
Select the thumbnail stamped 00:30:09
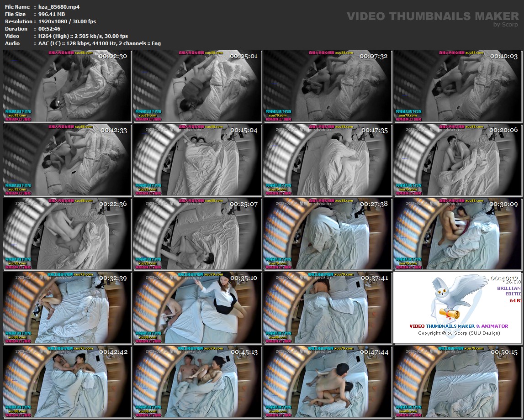click(x=457, y=234)
